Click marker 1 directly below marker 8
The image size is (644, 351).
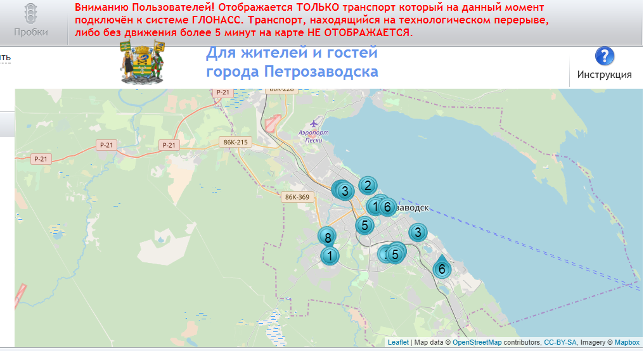[330, 256]
